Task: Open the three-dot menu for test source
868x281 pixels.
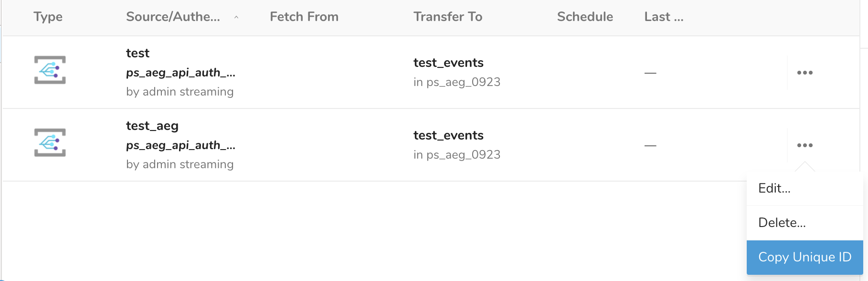Action: (x=804, y=73)
